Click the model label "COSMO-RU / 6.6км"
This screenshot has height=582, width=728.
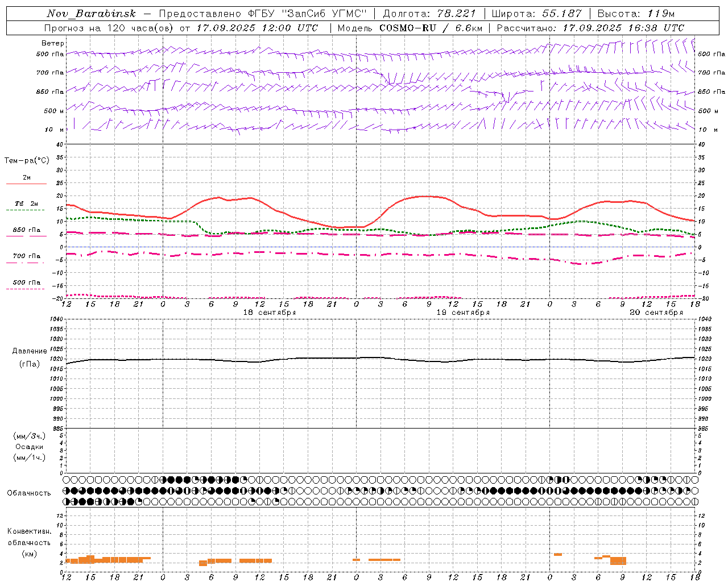click(431, 28)
